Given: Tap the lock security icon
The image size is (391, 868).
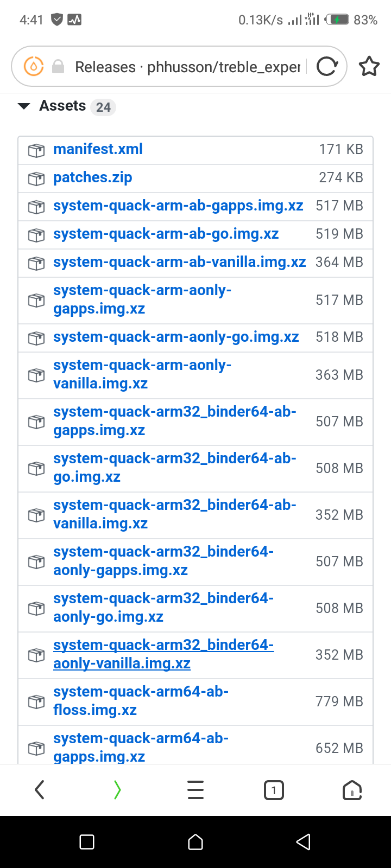Looking at the screenshot, I should pyautogui.click(x=58, y=67).
